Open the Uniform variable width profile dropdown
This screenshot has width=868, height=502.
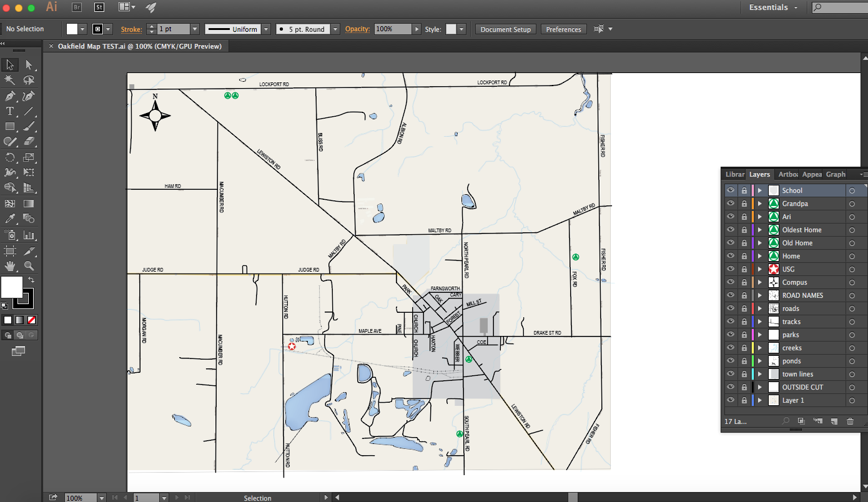pos(266,29)
